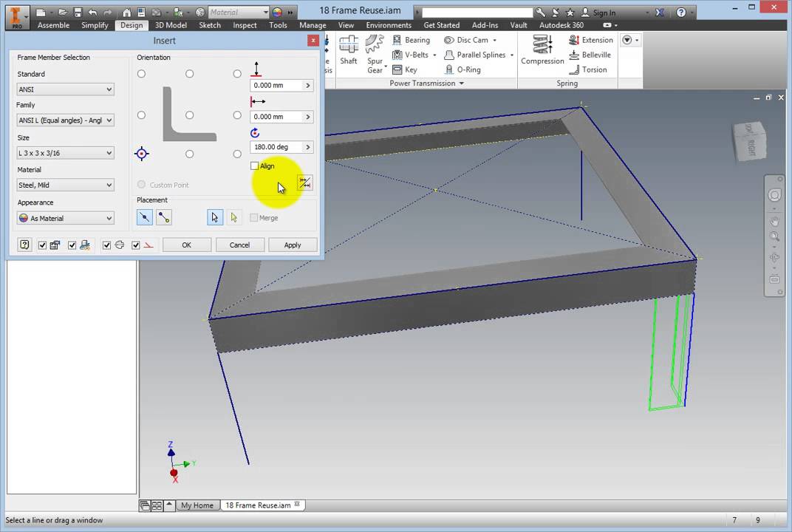Expand the Power Transmission panel dropdown

click(461, 83)
